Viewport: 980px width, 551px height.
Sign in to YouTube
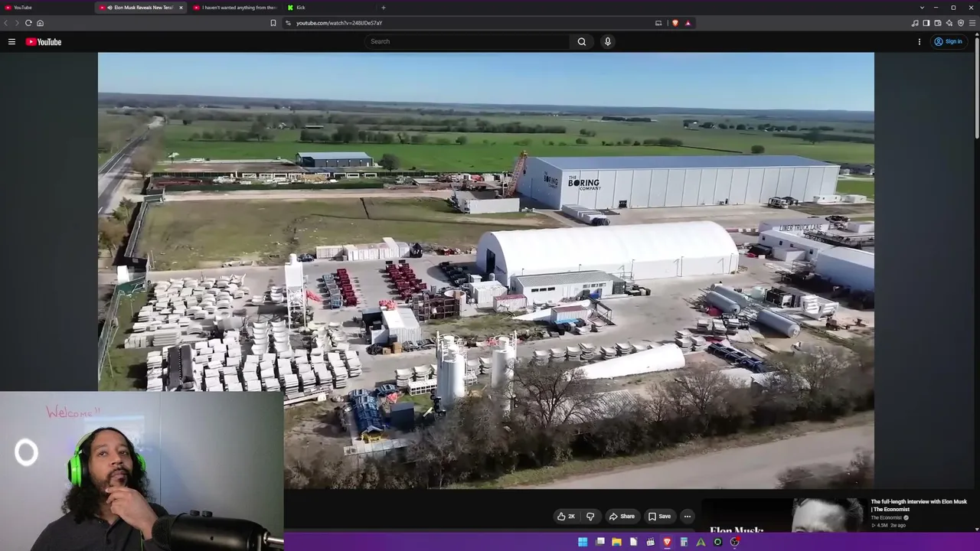coord(948,41)
